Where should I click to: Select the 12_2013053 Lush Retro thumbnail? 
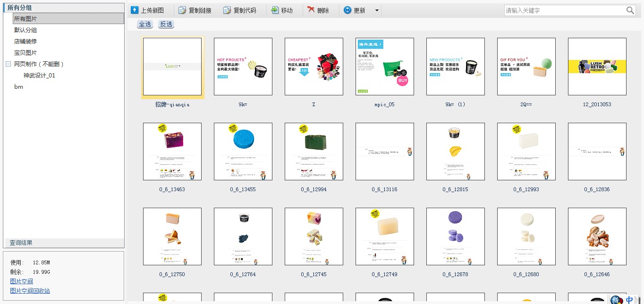click(597, 67)
